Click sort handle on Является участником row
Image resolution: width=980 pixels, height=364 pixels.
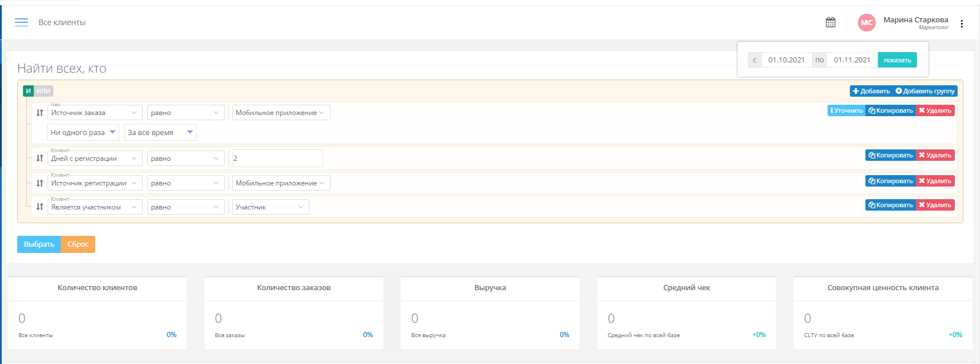(40, 207)
